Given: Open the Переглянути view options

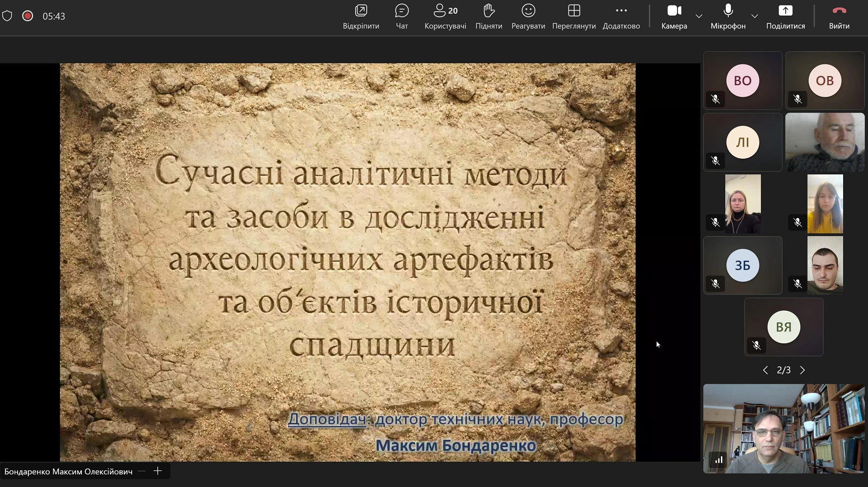Looking at the screenshot, I should (x=574, y=16).
